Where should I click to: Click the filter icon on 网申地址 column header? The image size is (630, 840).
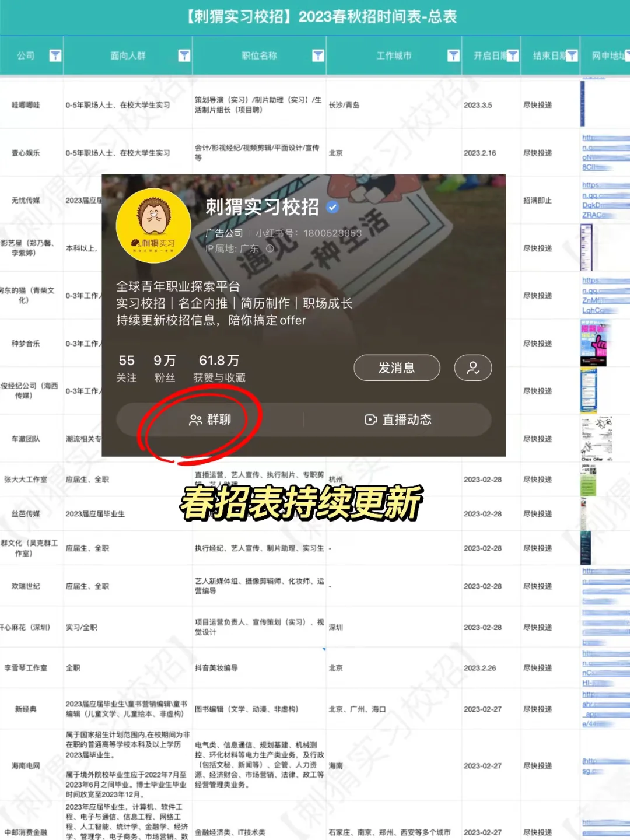click(626, 55)
